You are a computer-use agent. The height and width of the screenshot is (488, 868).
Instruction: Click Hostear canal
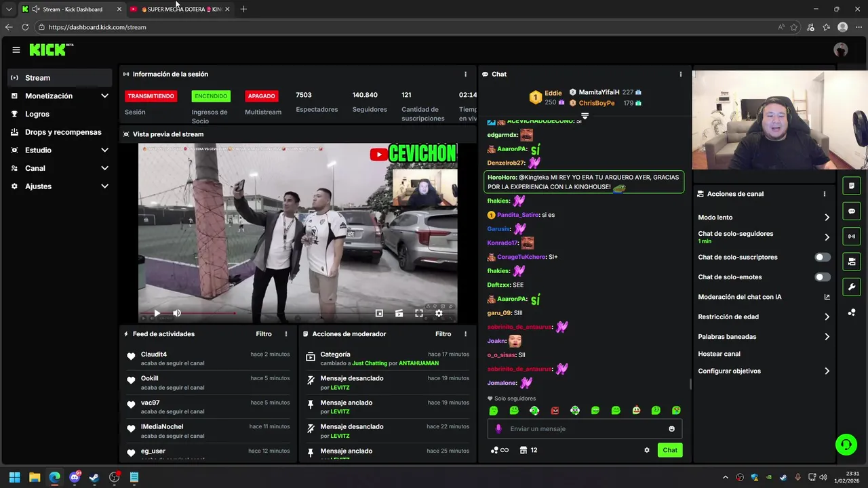[x=719, y=354]
